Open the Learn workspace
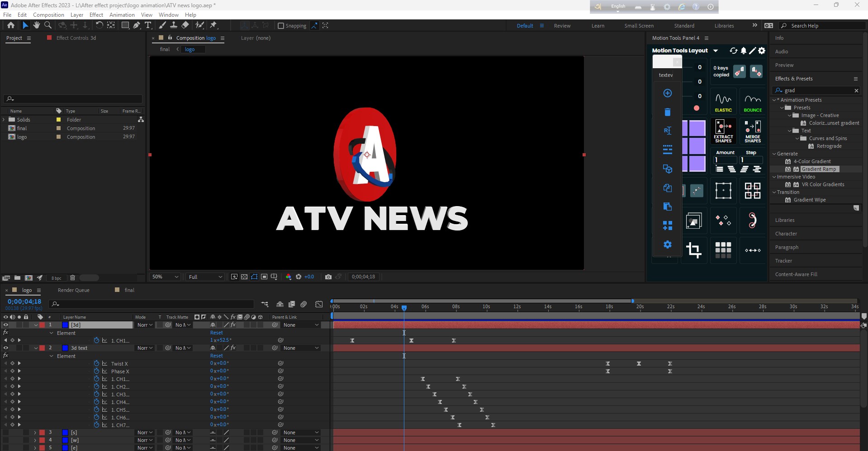The width and height of the screenshot is (868, 451). click(598, 26)
